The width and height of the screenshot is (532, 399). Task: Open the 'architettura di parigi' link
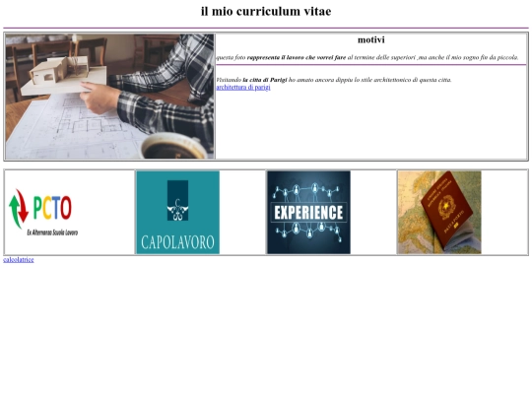pos(243,88)
